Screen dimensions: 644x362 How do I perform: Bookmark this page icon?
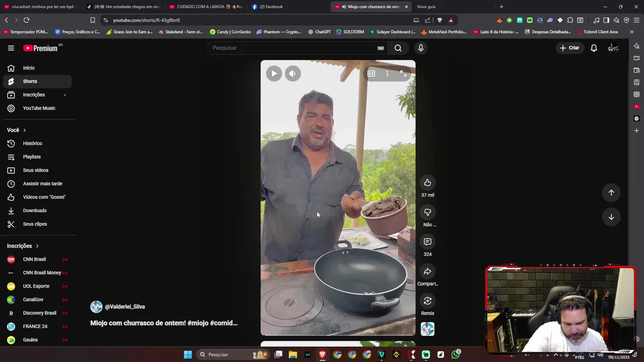(x=93, y=20)
